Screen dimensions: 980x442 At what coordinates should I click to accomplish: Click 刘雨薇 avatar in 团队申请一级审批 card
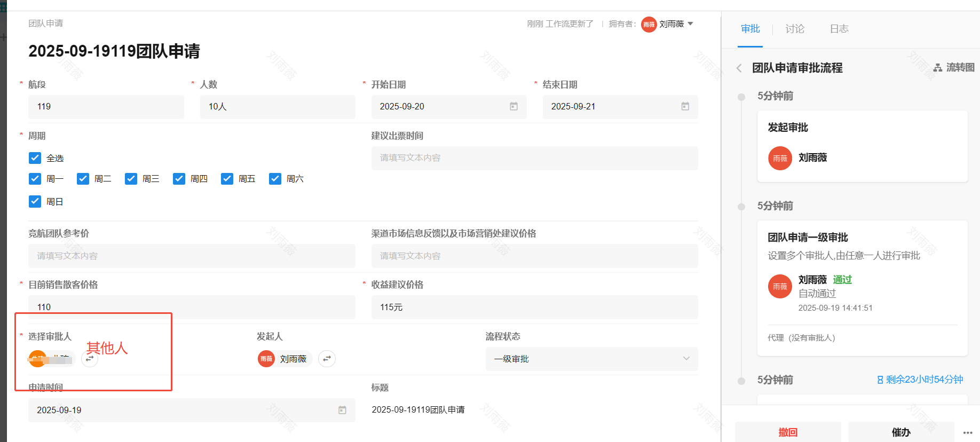[780, 287]
